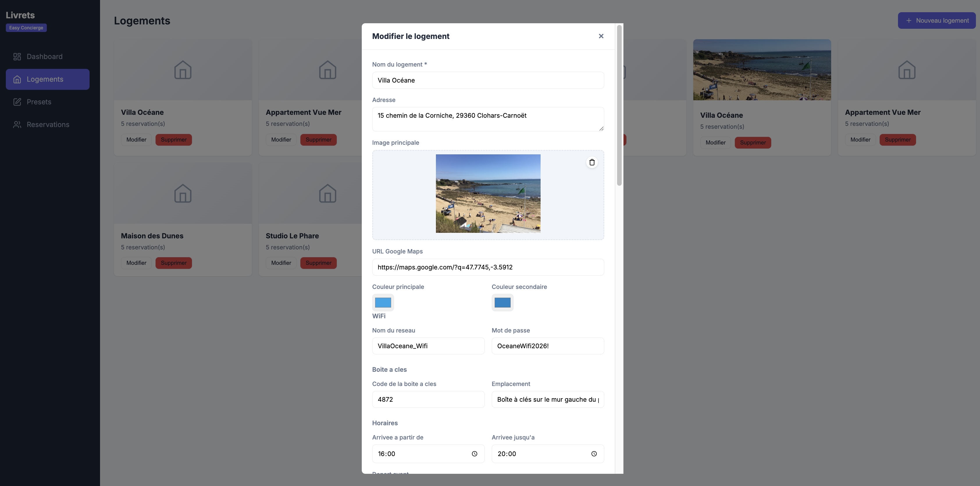Pick the Couleur principale swatch

click(383, 303)
